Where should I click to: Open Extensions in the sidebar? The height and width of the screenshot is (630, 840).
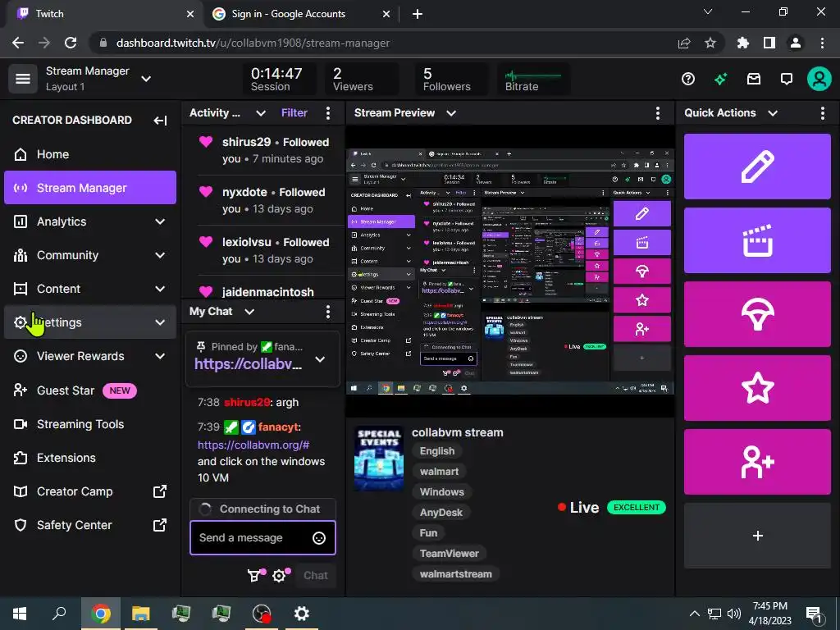click(x=90, y=458)
